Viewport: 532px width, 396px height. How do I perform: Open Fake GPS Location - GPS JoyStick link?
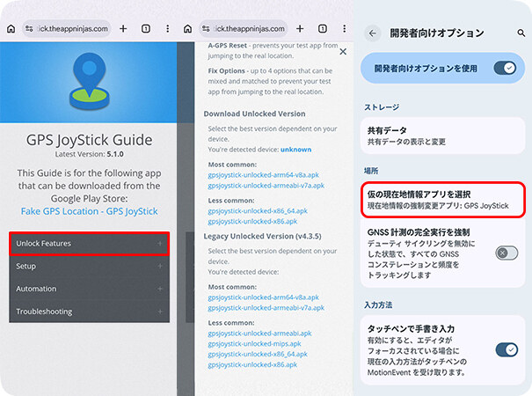click(x=89, y=211)
